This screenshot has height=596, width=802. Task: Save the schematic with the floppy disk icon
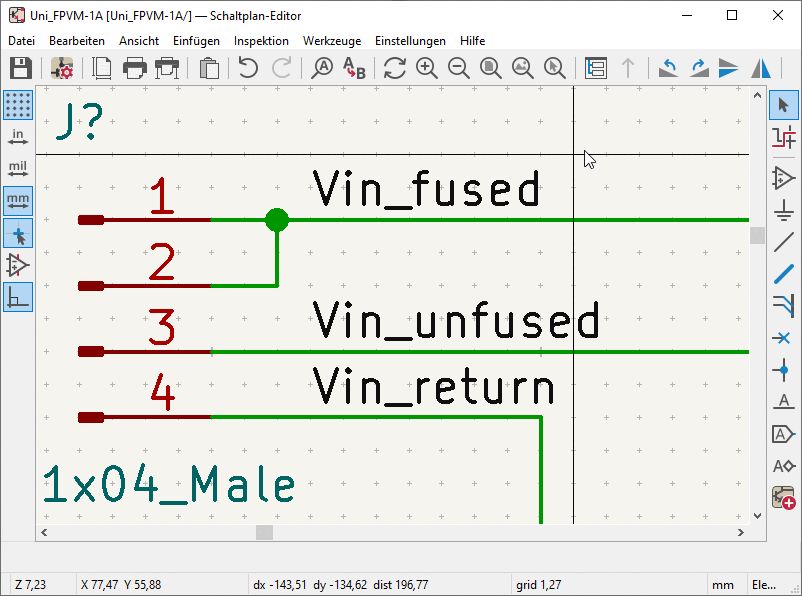coord(20,68)
